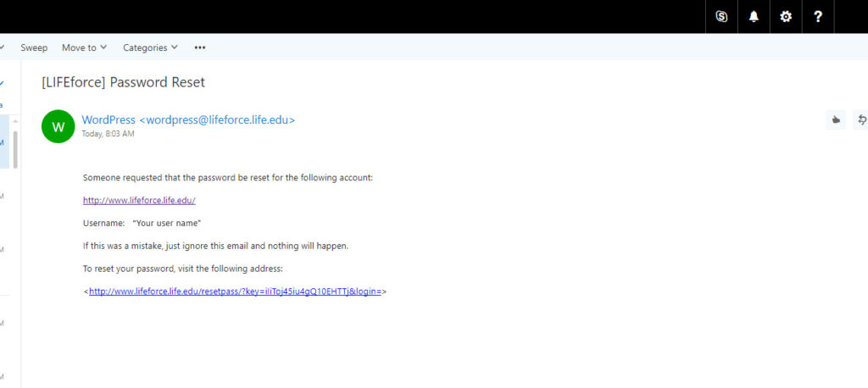Click the chevron left of Sweep
This screenshot has width=868, height=388.
(x=3, y=47)
